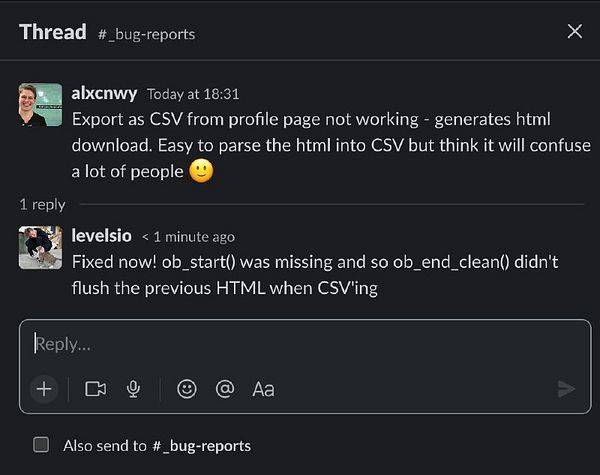Send the reply with the arrow button
Screen dimensions: 600x475
click(x=566, y=389)
